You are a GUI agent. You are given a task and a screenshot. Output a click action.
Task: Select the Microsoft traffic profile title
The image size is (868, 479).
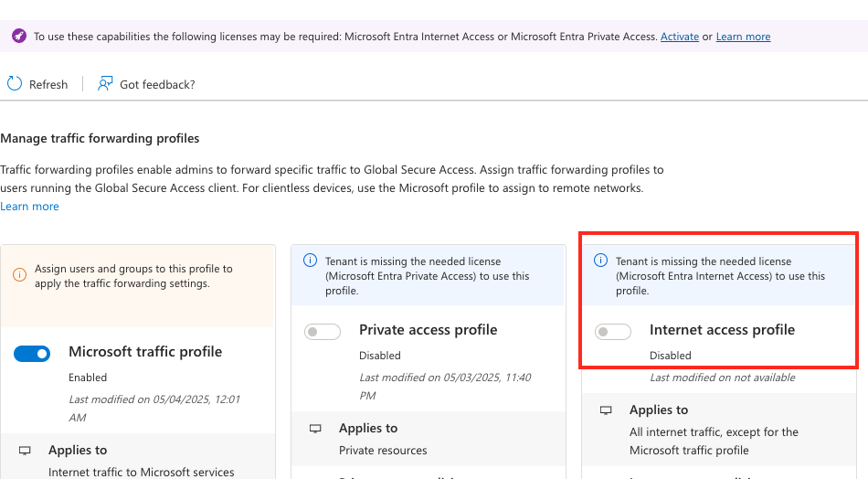click(x=145, y=352)
